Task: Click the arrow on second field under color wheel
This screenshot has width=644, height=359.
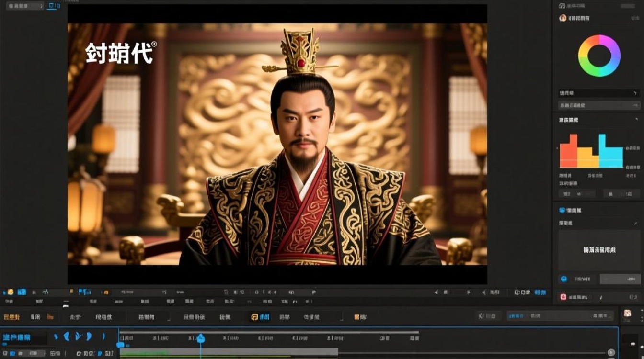Action: 635,105
